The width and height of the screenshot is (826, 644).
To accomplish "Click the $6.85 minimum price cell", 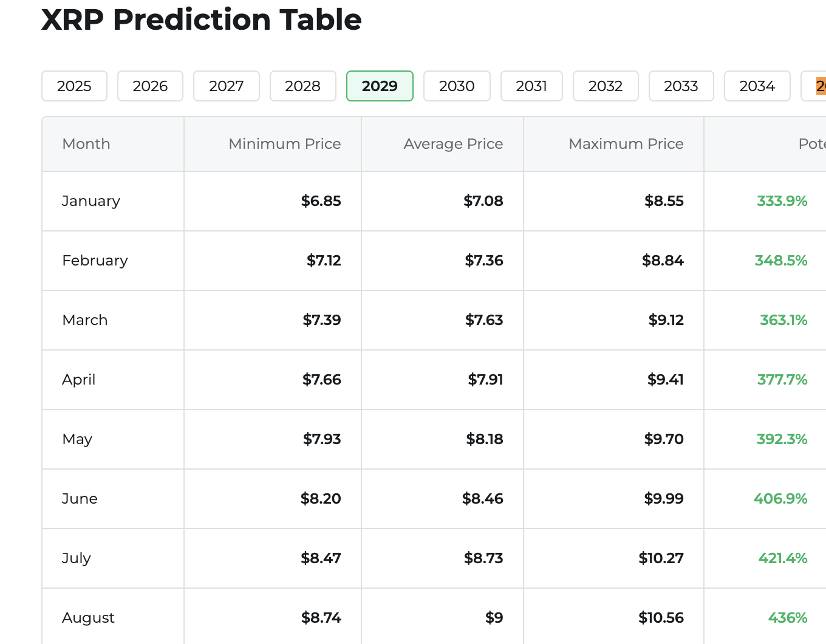I will pyautogui.click(x=321, y=201).
